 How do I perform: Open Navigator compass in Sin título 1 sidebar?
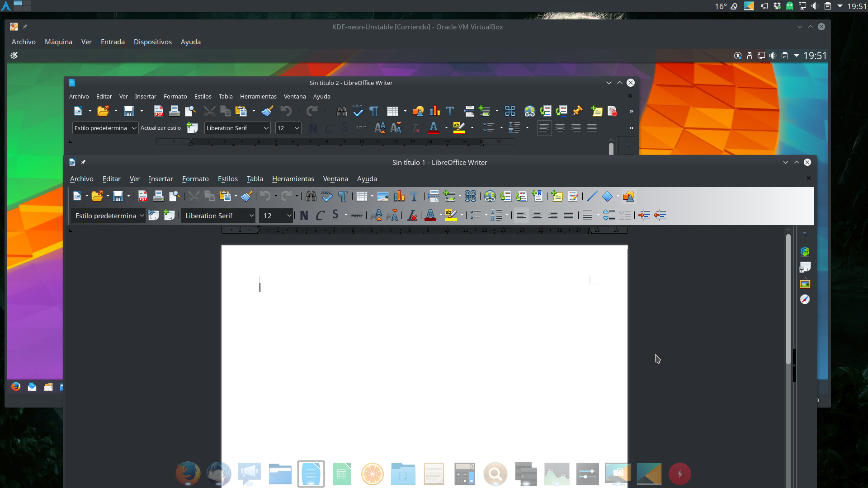[x=805, y=300]
